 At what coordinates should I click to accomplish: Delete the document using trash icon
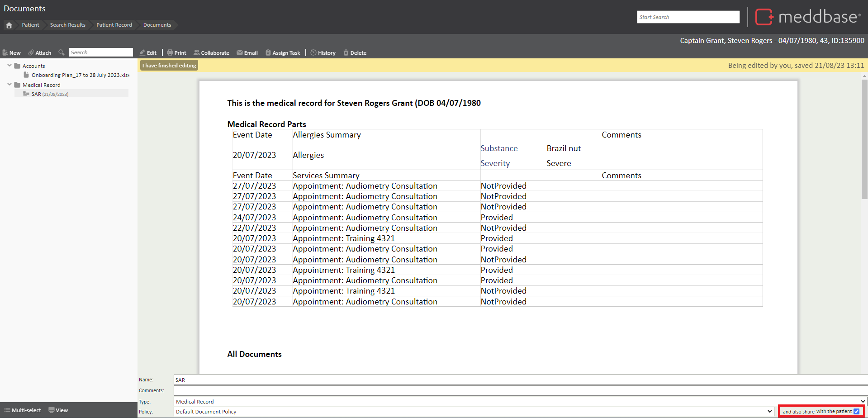(x=346, y=53)
